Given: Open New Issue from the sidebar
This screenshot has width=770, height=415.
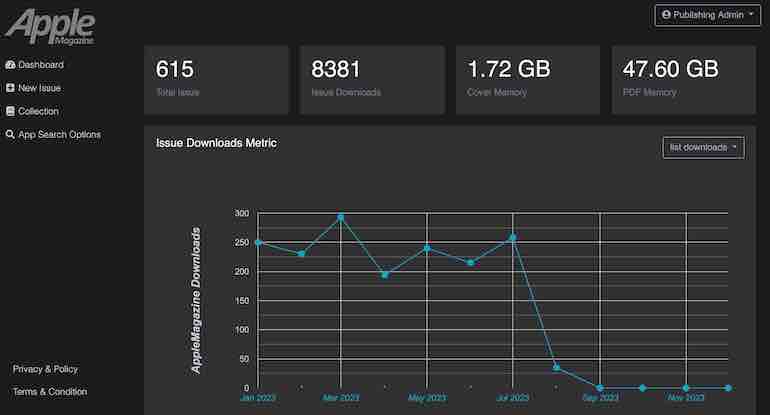Looking at the screenshot, I should (40, 88).
